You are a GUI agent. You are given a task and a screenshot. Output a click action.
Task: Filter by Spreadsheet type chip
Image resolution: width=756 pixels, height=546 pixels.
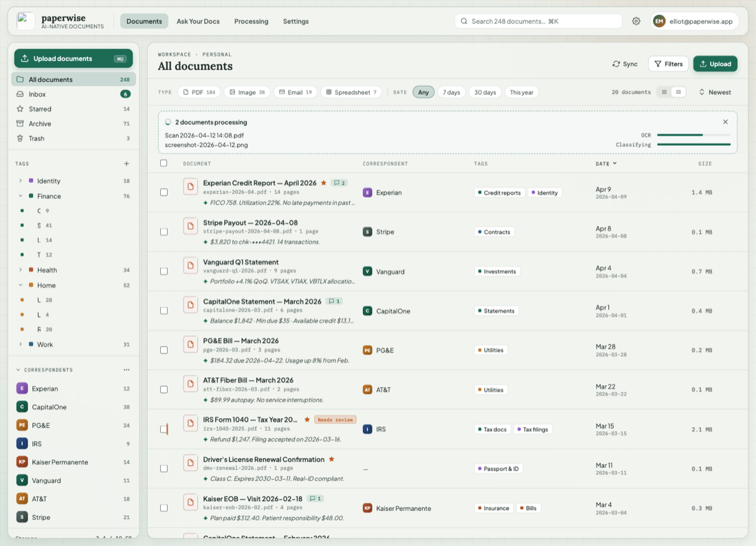click(x=351, y=92)
